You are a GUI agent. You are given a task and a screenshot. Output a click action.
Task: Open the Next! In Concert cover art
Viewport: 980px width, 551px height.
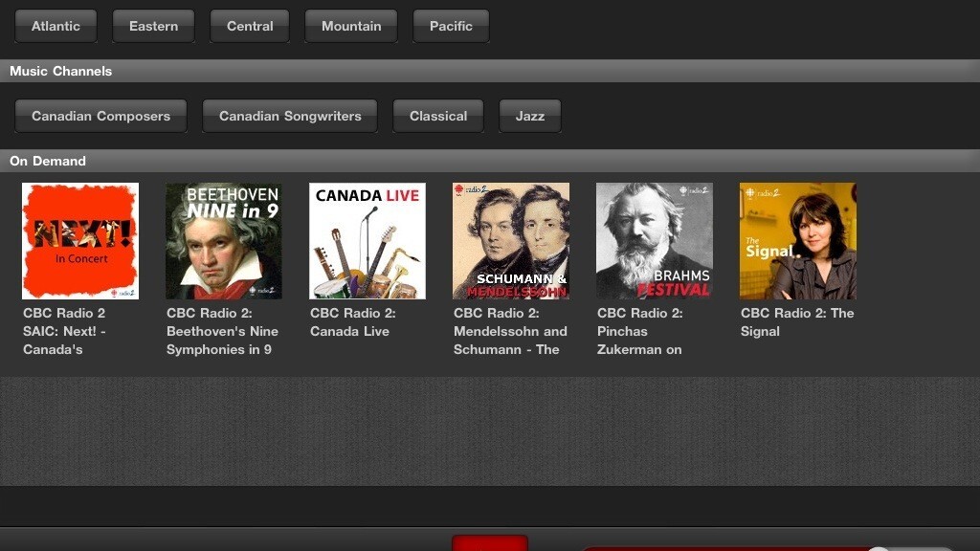coord(80,241)
